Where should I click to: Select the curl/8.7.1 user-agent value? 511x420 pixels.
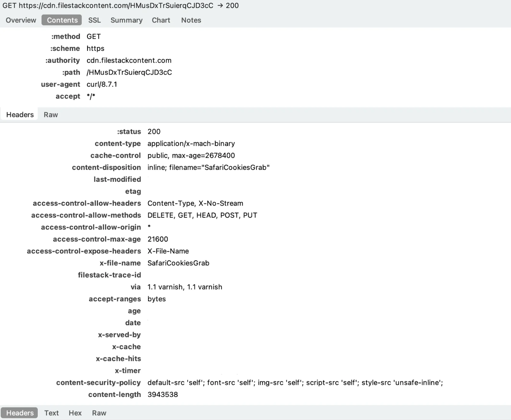pos(102,84)
